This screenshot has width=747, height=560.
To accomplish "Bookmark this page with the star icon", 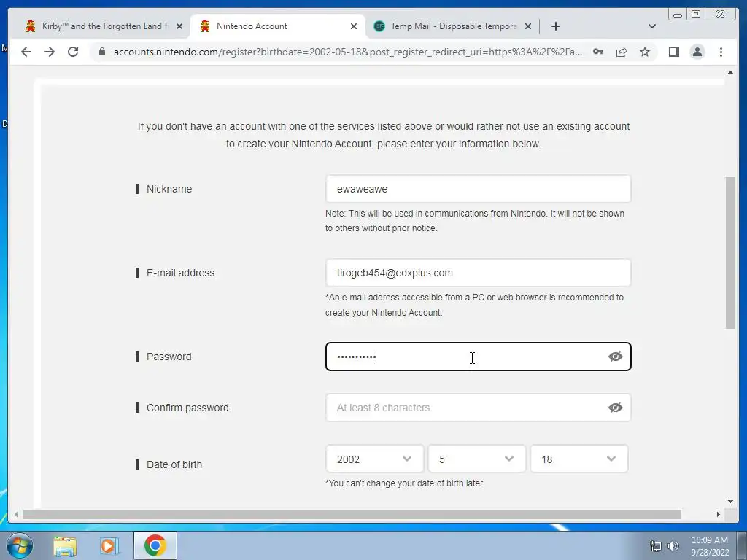I will pyautogui.click(x=645, y=52).
